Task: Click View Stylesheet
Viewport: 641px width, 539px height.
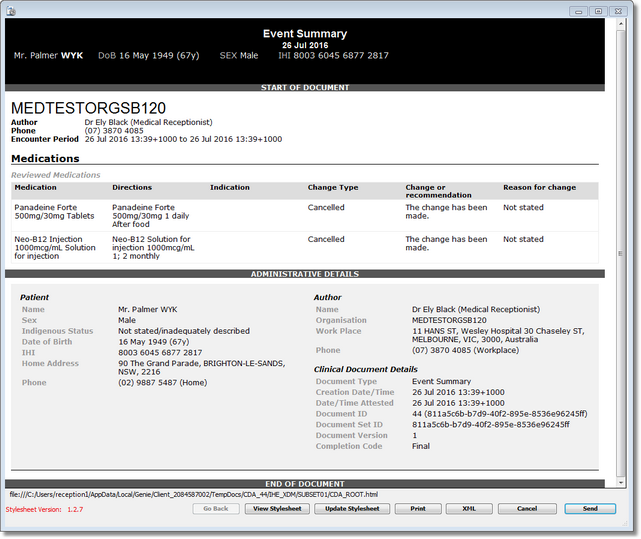Action: pos(277,509)
